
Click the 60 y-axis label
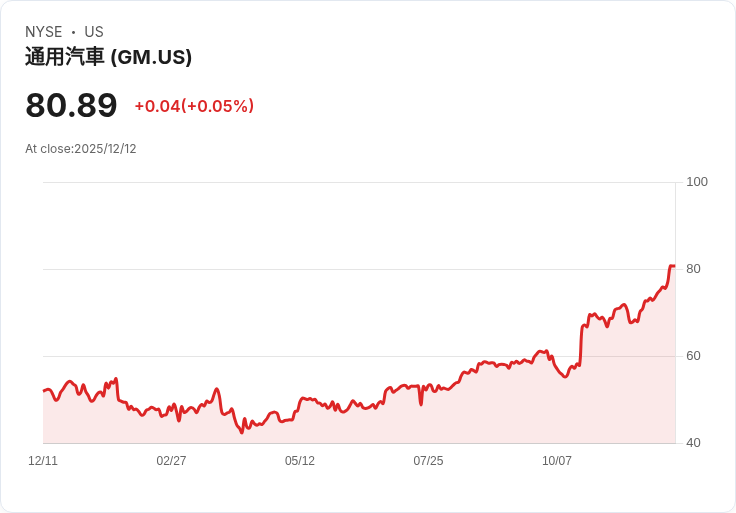tap(693, 356)
